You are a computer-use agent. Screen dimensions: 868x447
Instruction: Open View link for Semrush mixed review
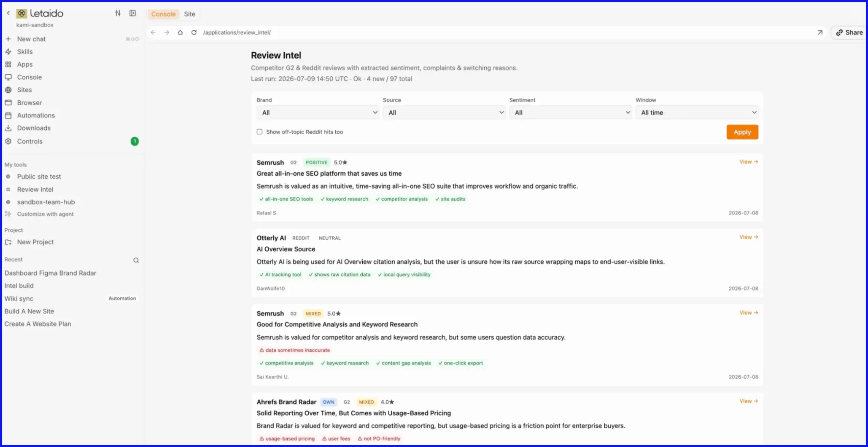[x=748, y=313]
